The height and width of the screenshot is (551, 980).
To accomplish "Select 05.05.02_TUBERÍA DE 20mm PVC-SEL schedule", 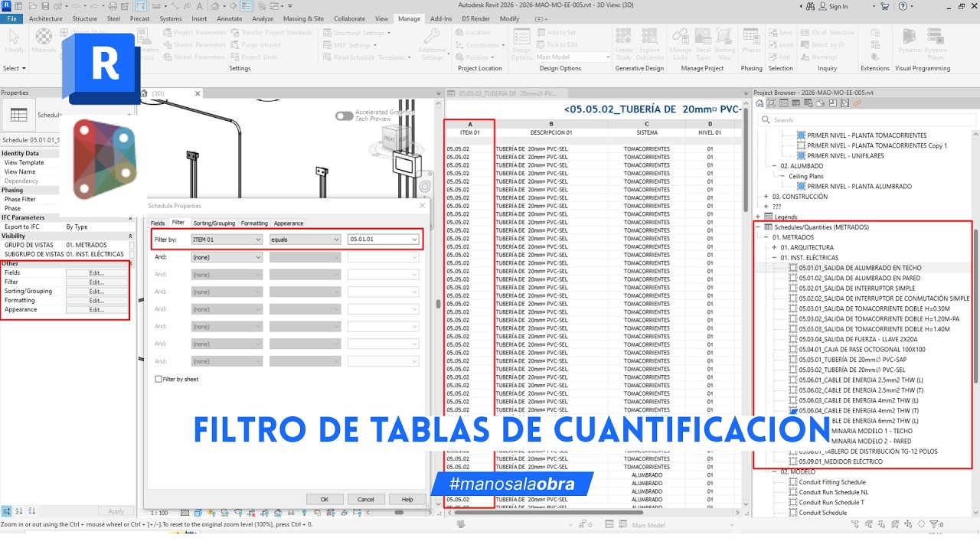I will click(851, 370).
